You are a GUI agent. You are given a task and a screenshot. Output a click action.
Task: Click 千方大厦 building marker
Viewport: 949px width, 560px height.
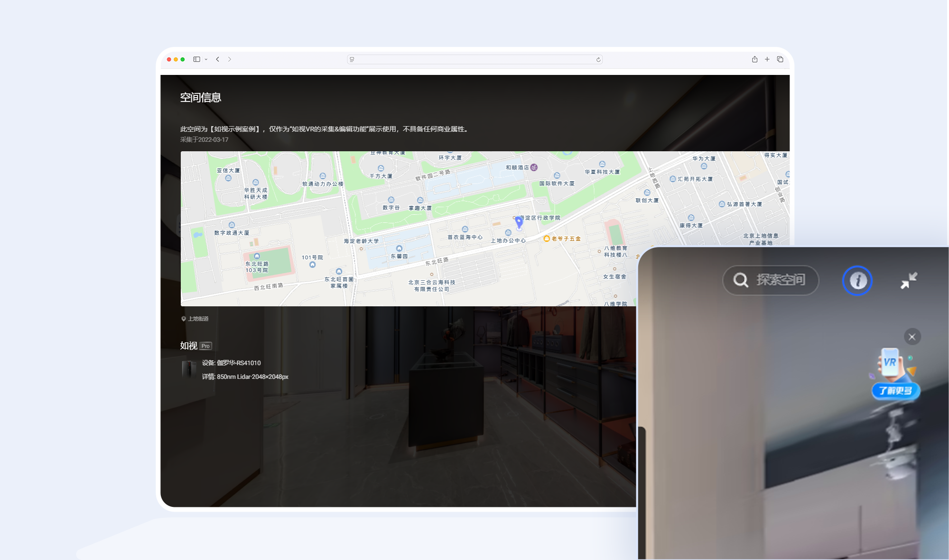pyautogui.click(x=381, y=168)
